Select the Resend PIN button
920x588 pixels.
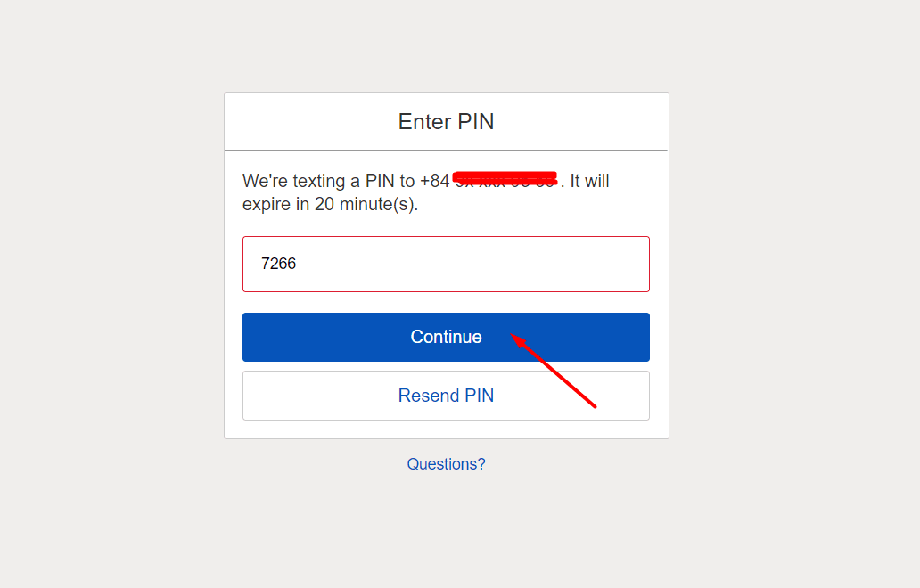[x=446, y=396]
